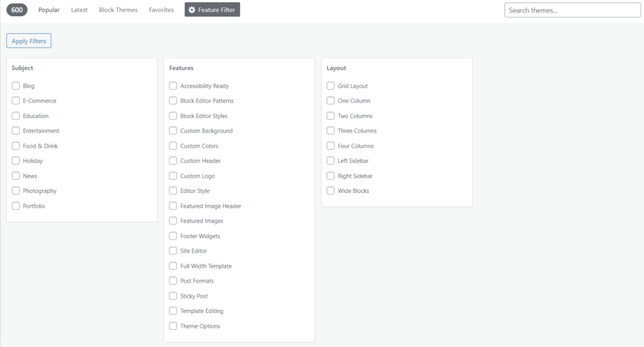The height and width of the screenshot is (347, 644).
Task: Tick the Full Width Template checkbox
Action: [173, 266]
